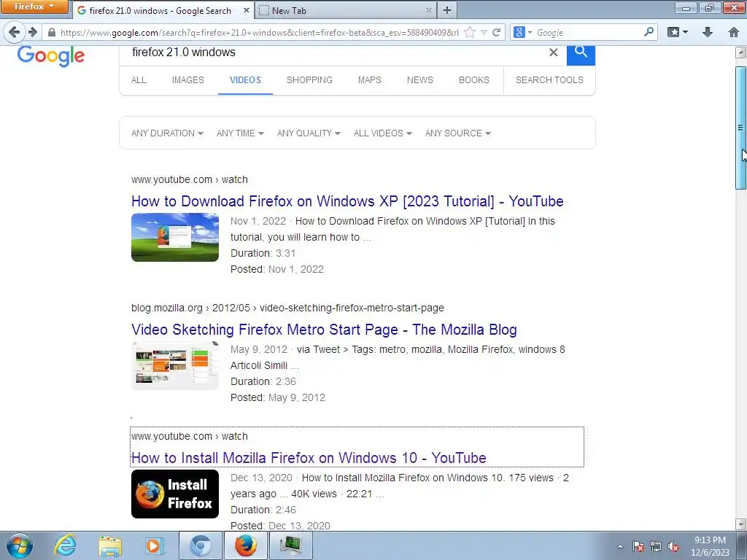747x560 pixels.
Task: Click the address bar URL field
Action: click(259, 32)
